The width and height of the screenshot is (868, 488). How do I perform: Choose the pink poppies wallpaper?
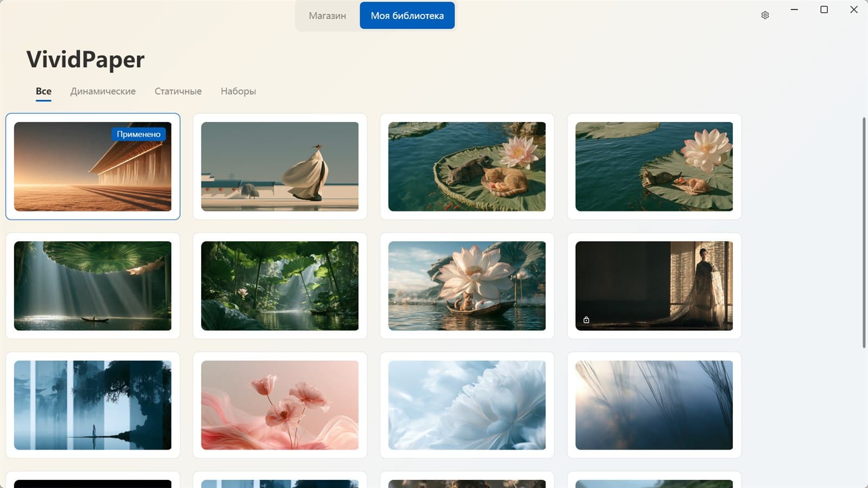click(280, 405)
